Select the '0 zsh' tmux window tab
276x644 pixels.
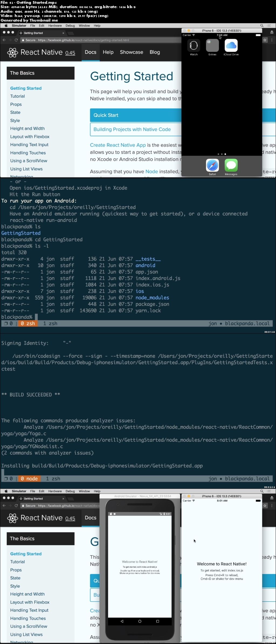click(x=28, y=323)
